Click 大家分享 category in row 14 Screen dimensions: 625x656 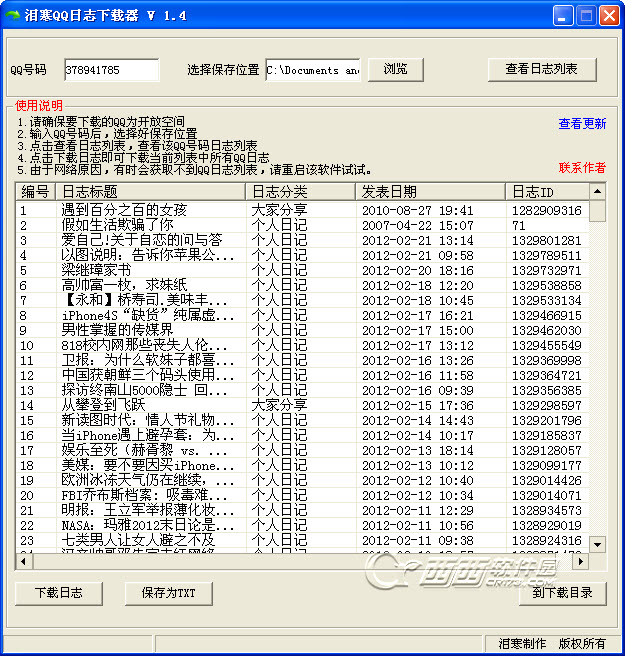pos(279,405)
